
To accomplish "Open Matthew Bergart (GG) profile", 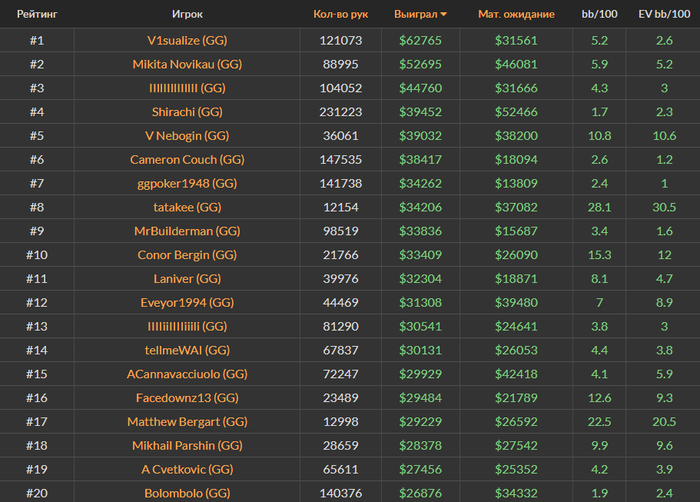I will (x=187, y=422).
